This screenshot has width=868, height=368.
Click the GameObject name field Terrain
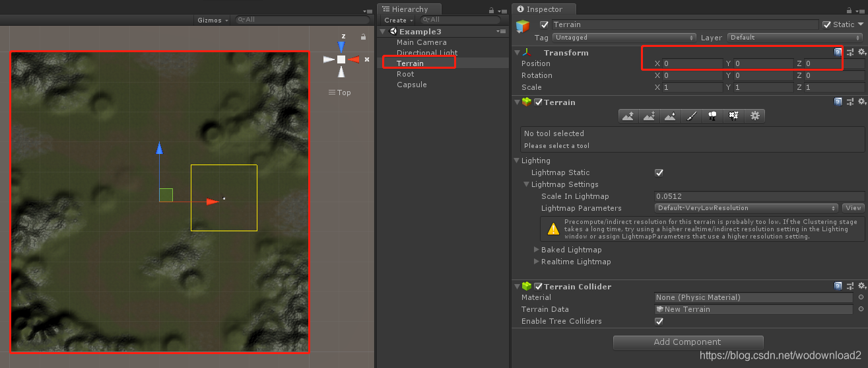tap(684, 24)
